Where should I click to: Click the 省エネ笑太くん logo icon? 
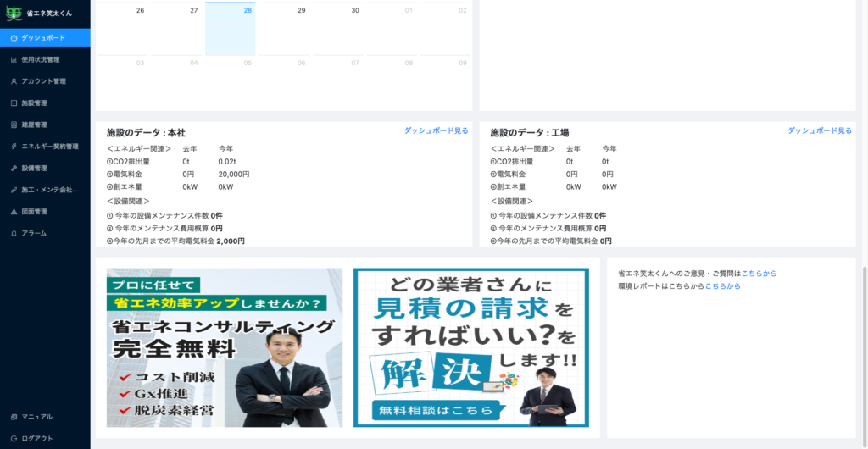coord(14,14)
